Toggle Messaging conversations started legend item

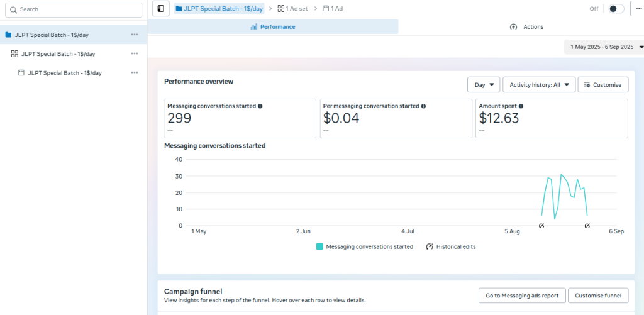365,247
